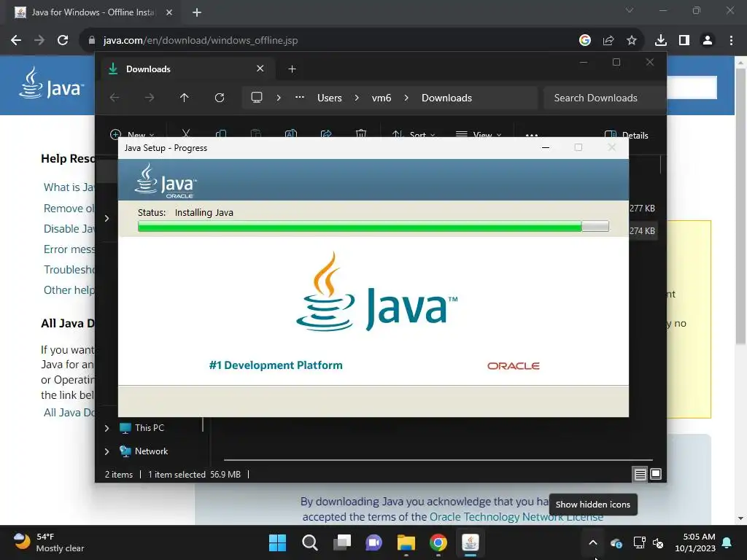Click File Explorer's Up arrow
The width and height of the screenshot is (747, 560).
[x=185, y=98]
